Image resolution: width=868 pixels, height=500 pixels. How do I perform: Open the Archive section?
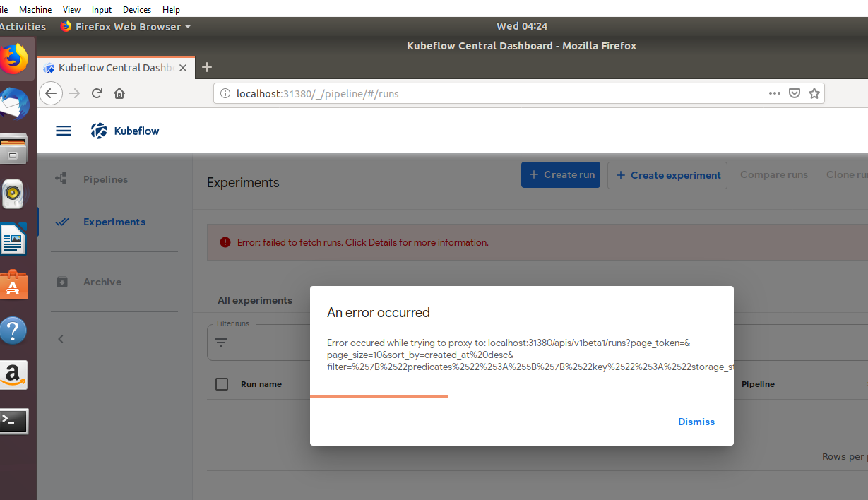pyautogui.click(x=102, y=281)
